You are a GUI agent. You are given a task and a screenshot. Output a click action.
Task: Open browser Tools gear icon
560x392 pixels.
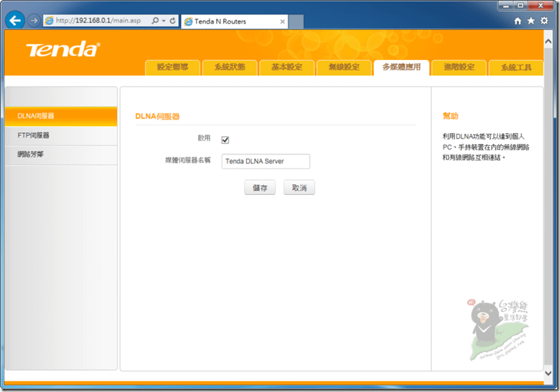544,21
